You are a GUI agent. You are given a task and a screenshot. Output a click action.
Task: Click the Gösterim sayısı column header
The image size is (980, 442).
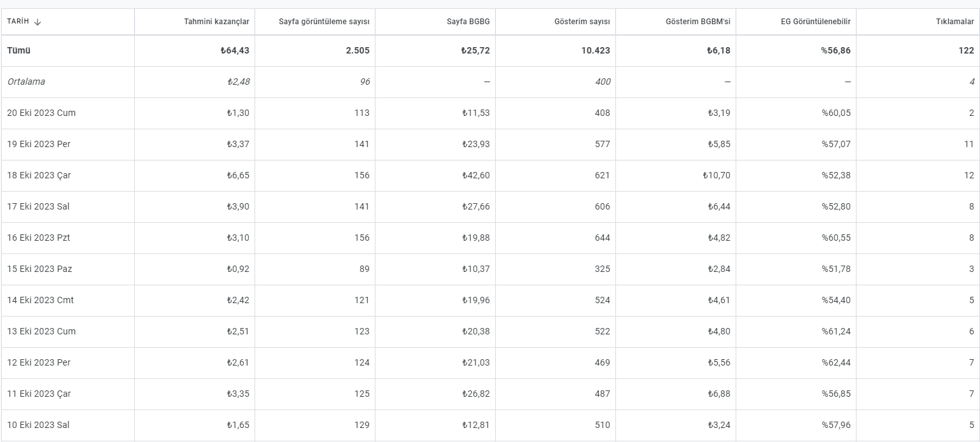(x=582, y=22)
